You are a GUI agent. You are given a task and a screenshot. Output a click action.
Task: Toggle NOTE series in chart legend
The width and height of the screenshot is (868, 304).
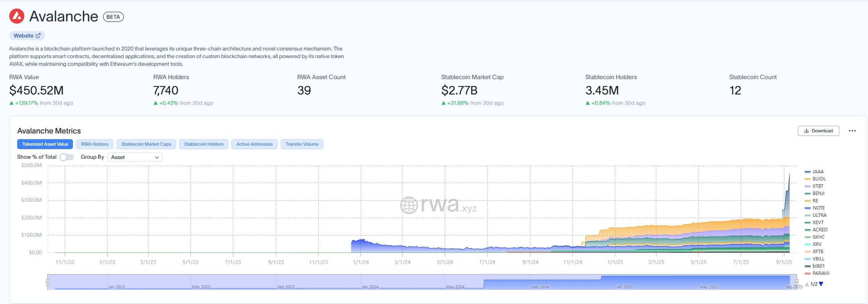tap(815, 208)
